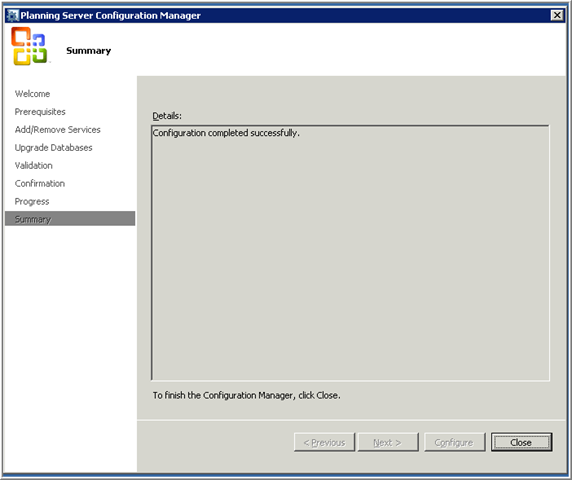The image size is (572, 480).
Task: Click the Next > button
Action: tap(388, 442)
